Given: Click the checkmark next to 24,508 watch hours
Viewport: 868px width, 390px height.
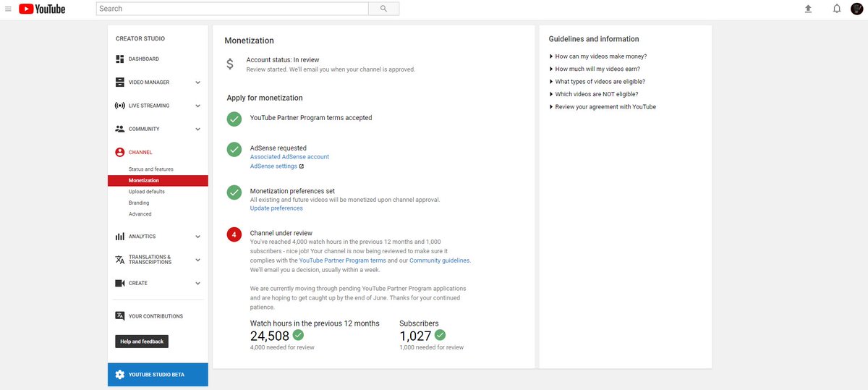Looking at the screenshot, I should [298, 335].
